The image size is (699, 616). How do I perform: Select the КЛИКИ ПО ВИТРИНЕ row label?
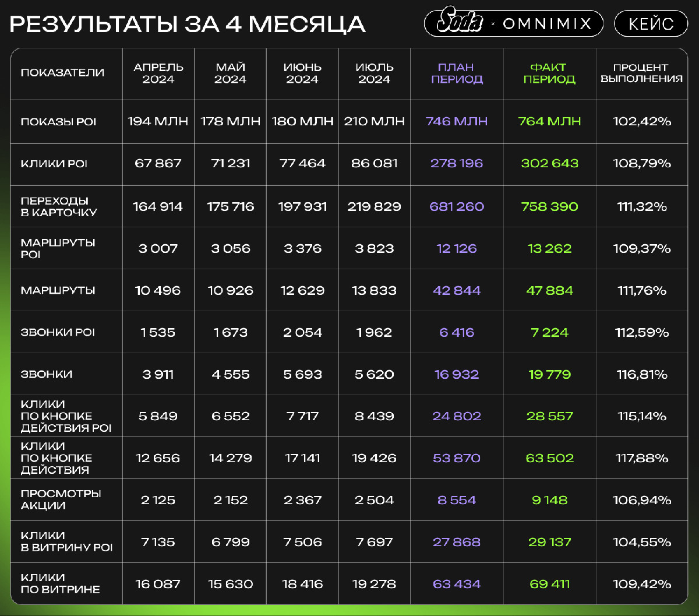(61, 583)
